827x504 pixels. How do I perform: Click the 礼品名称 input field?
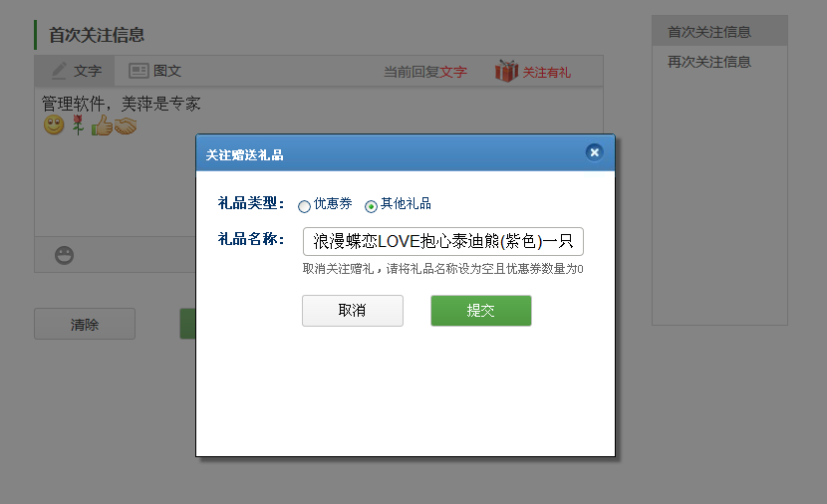[x=443, y=241]
